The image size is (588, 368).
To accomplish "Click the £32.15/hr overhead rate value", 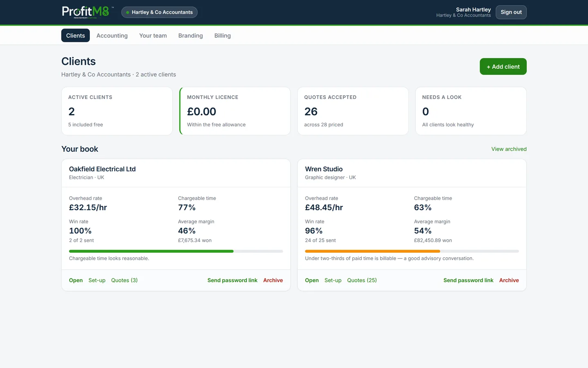I will click(x=88, y=207).
